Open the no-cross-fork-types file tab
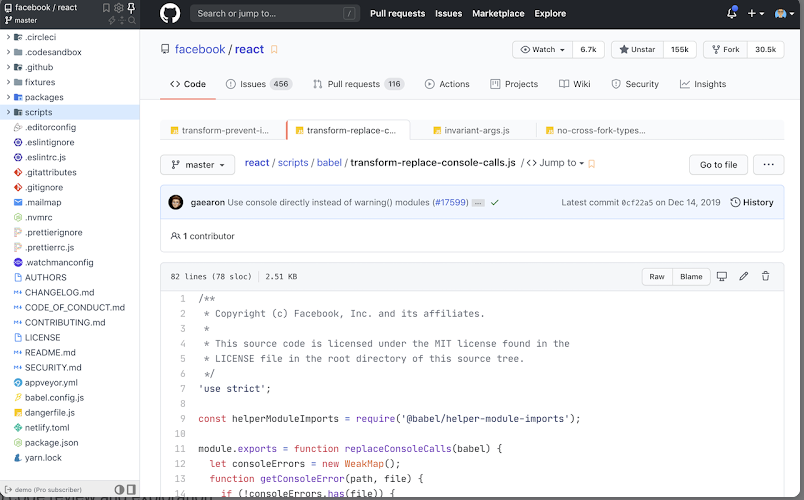Image resolution: width=804 pixels, height=500 pixels. pyautogui.click(x=596, y=130)
